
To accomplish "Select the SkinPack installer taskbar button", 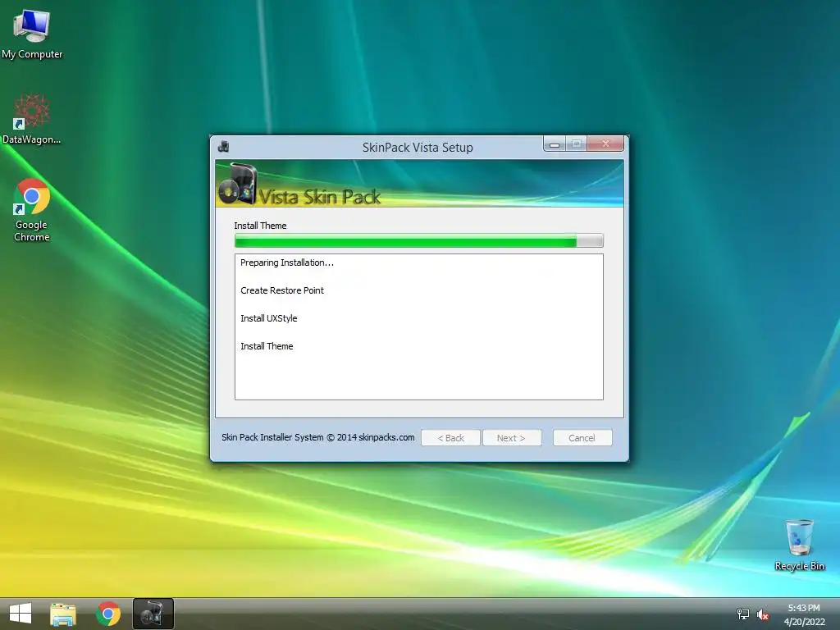I will coord(153,614).
